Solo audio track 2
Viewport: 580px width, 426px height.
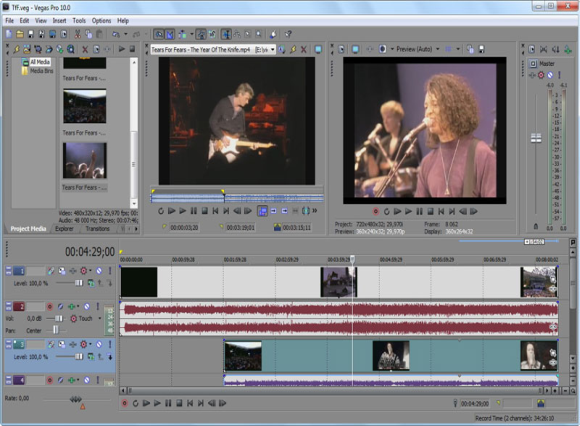(x=98, y=306)
